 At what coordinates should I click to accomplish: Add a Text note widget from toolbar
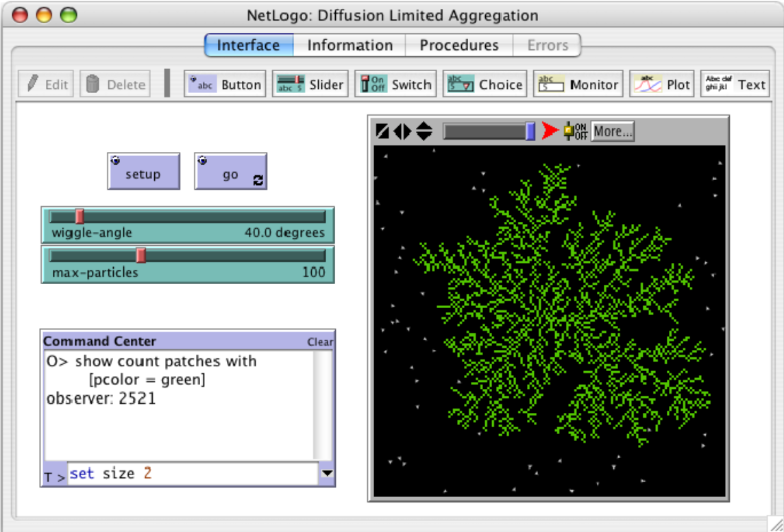click(735, 85)
